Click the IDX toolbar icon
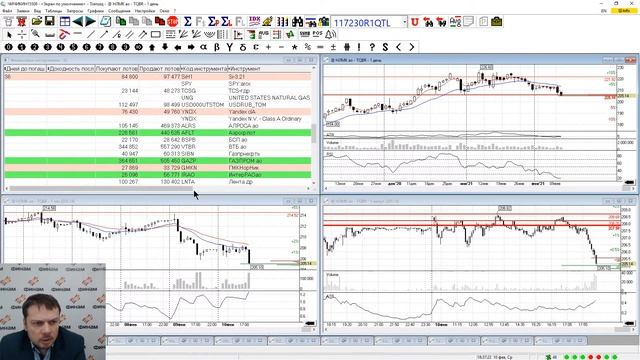 click(255, 22)
